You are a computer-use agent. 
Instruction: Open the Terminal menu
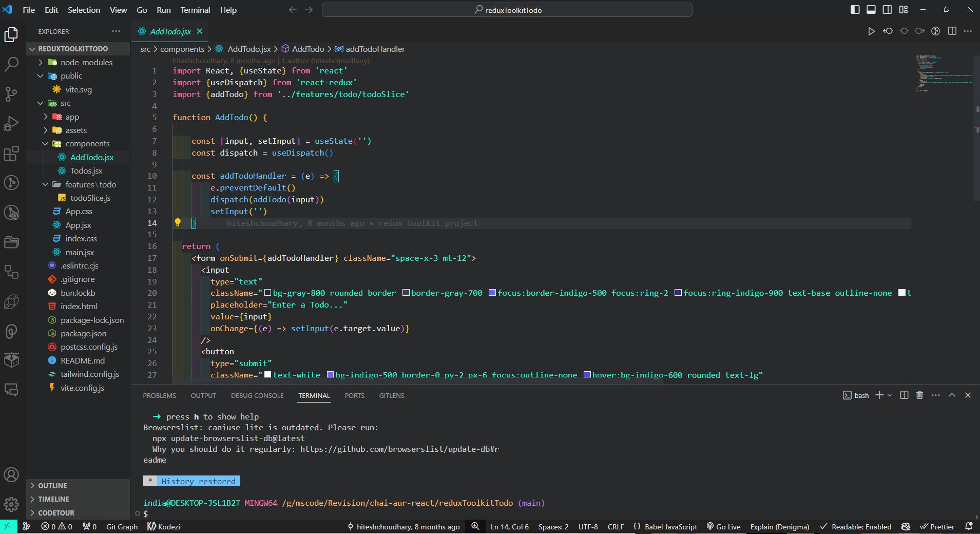(x=195, y=10)
